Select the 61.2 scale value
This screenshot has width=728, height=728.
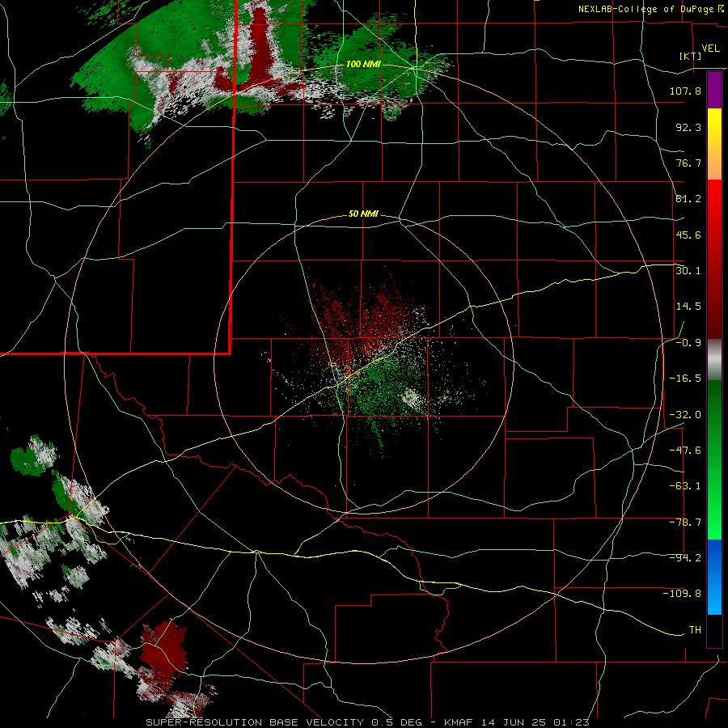coord(688,199)
